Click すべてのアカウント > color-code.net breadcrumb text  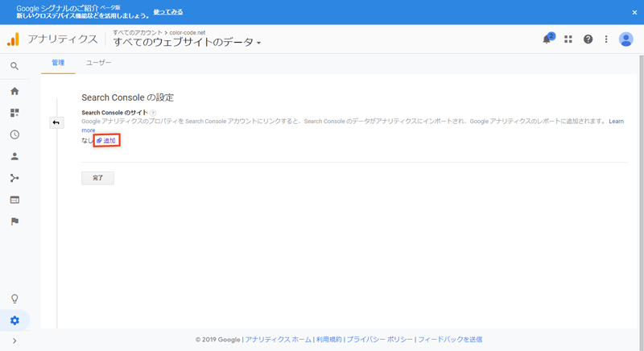click(x=159, y=32)
